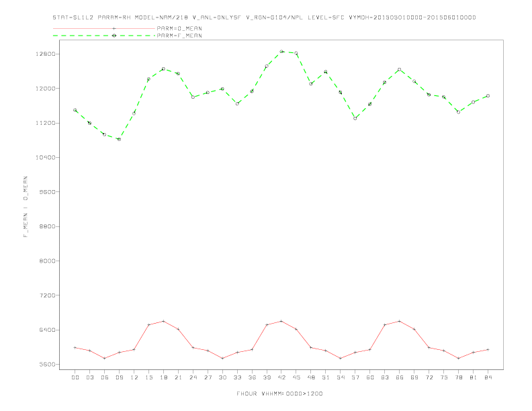Click x-axis tick label 27
This screenshot has height=411, width=532.
[208, 377]
